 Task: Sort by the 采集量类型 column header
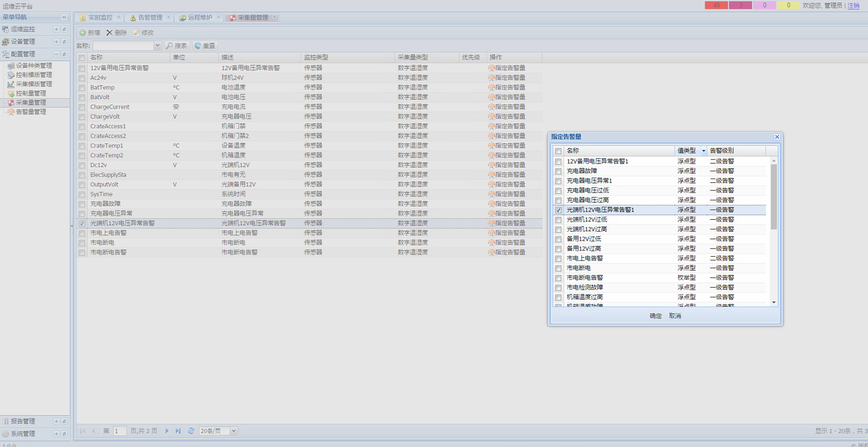pyautogui.click(x=426, y=57)
